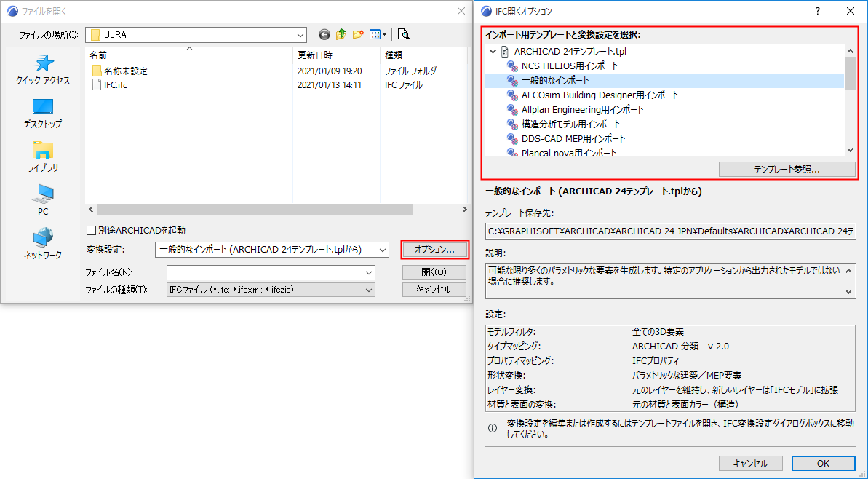
Task: Click the help question mark button
Action: click(818, 11)
